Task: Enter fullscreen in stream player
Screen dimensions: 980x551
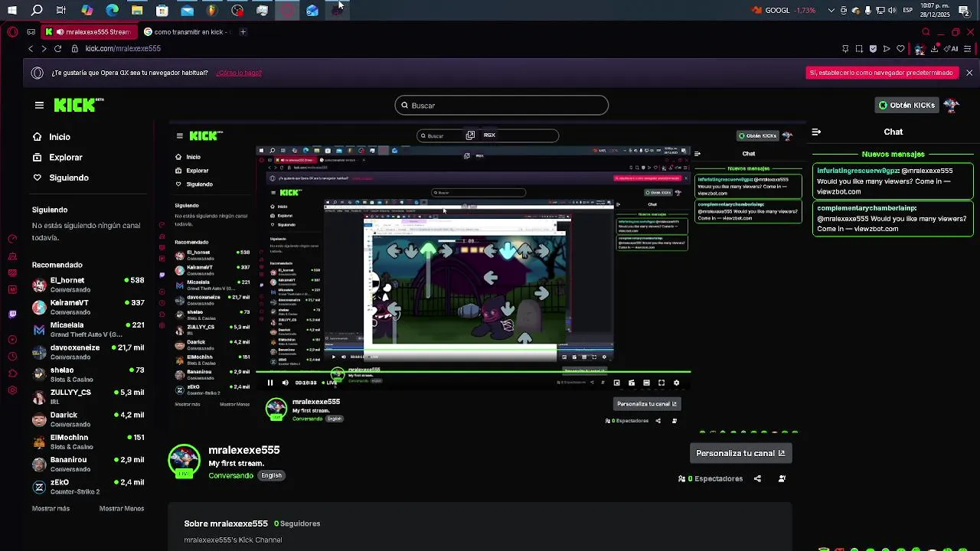Action: [x=661, y=383]
